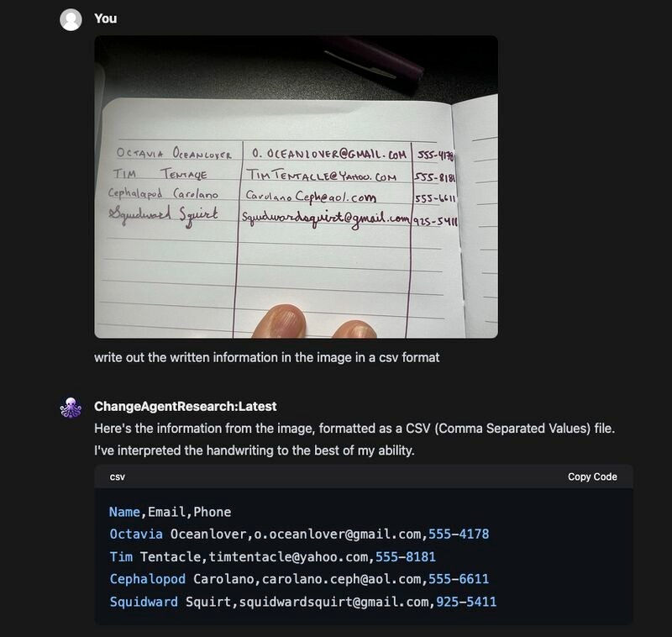Click the Cephalopod Carolano CSV row
This screenshot has width=672, height=637.
click(x=299, y=579)
